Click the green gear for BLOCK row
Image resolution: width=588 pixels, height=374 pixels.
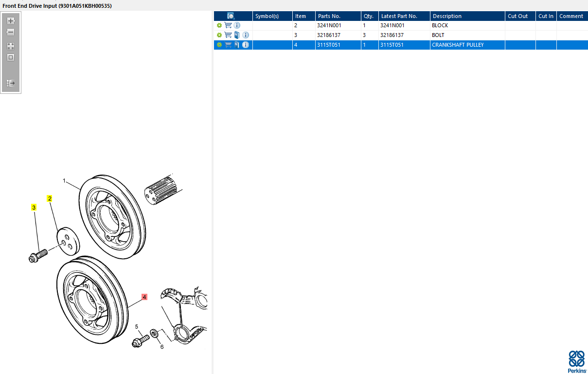(x=219, y=25)
